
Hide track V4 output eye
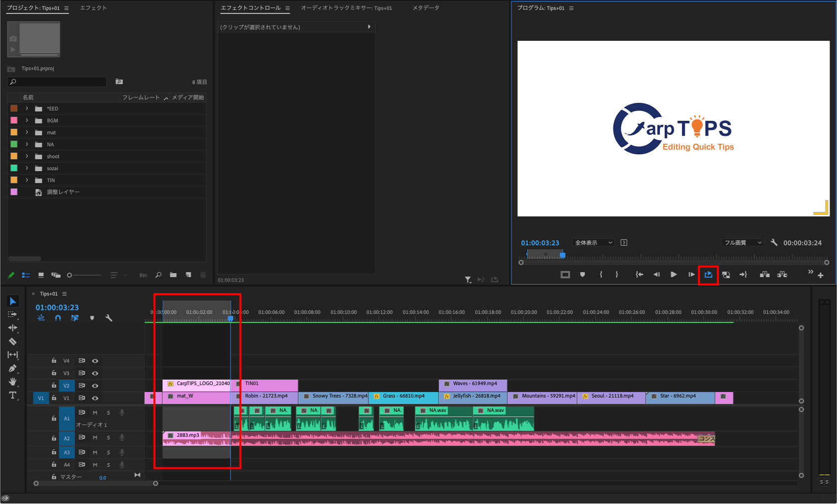[x=95, y=361]
